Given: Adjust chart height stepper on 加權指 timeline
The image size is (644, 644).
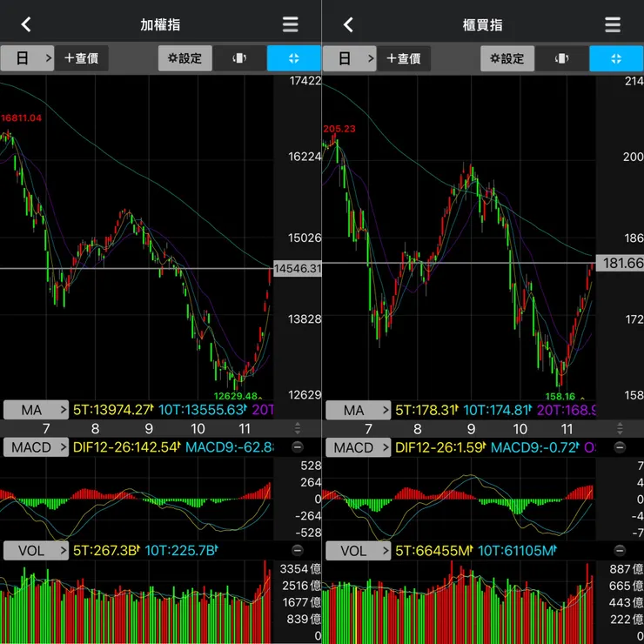Looking at the screenshot, I should pyautogui.click(x=298, y=428).
